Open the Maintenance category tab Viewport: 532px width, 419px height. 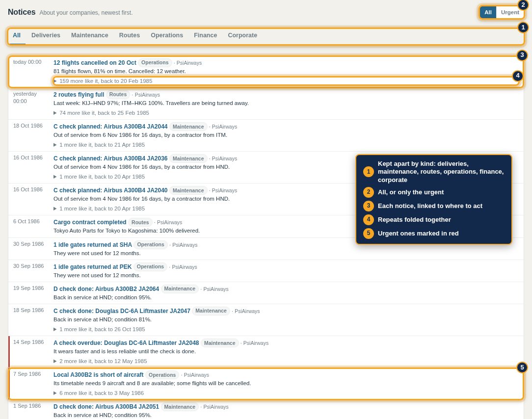[x=90, y=35]
